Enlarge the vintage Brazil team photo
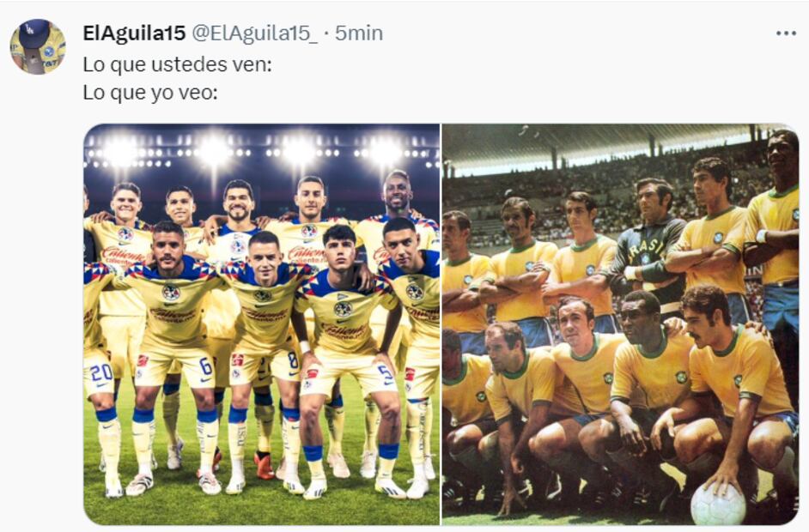Screen dimensions: 809x532 [x=620, y=324]
